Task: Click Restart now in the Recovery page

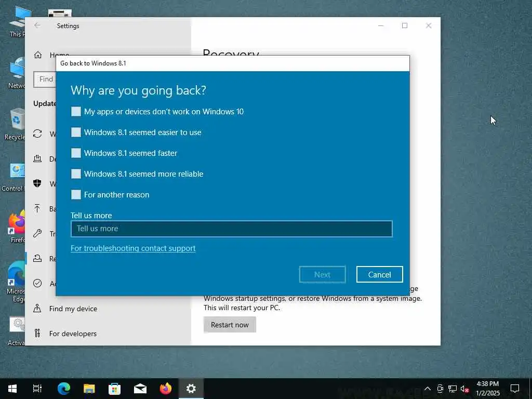Action: pyautogui.click(x=230, y=325)
